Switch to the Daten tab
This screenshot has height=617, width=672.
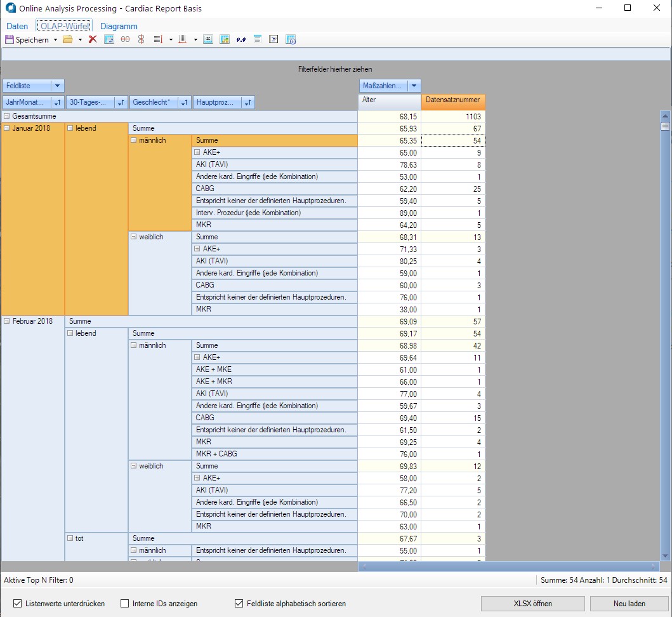click(17, 26)
